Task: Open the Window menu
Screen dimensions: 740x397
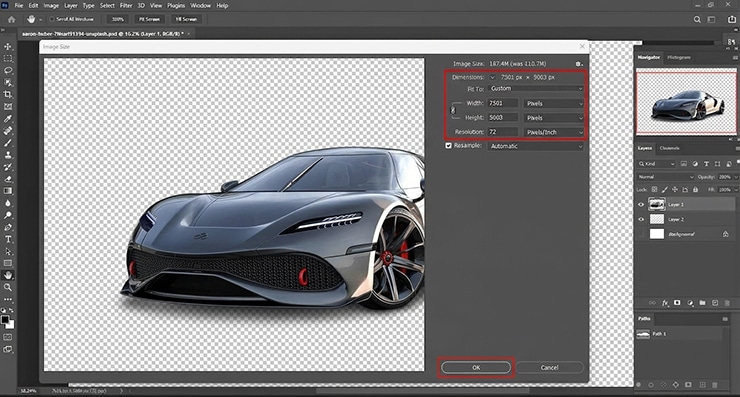Action: (200, 6)
